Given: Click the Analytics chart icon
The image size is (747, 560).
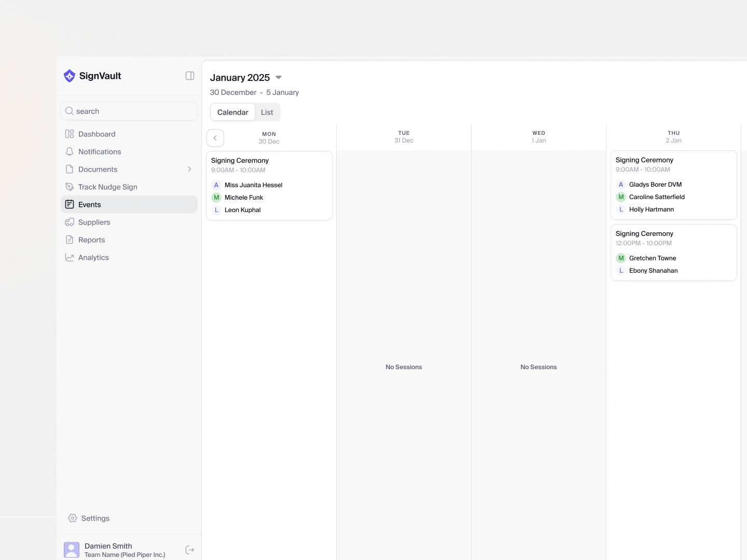Looking at the screenshot, I should pyautogui.click(x=70, y=257).
